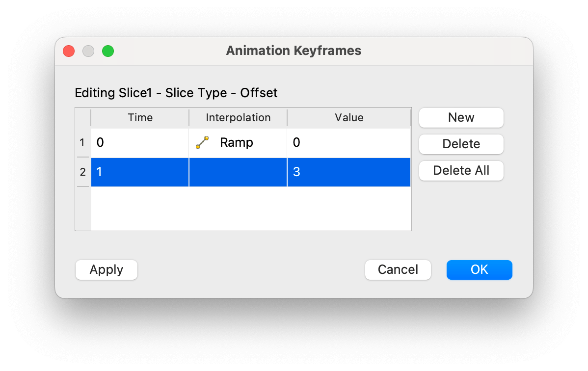Create a new keyframe with the New button
Image resolution: width=588 pixels, height=371 pixels.
(461, 118)
